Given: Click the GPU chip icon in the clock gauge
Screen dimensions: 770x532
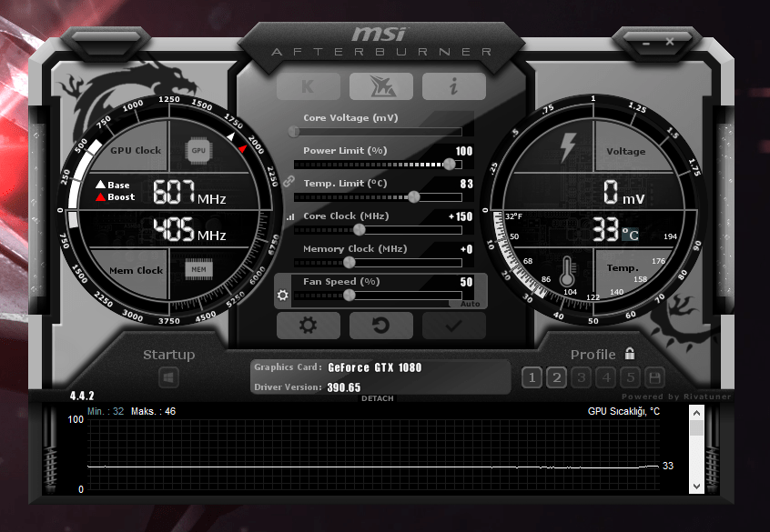Looking at the screenshot, I should [x=198, y=151].
